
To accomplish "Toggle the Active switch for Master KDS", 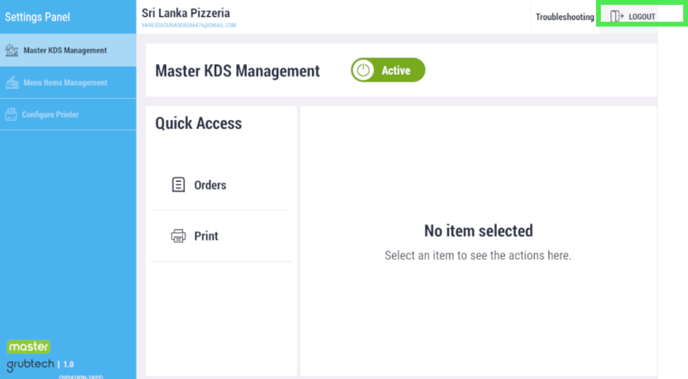I will coord(388,70).
